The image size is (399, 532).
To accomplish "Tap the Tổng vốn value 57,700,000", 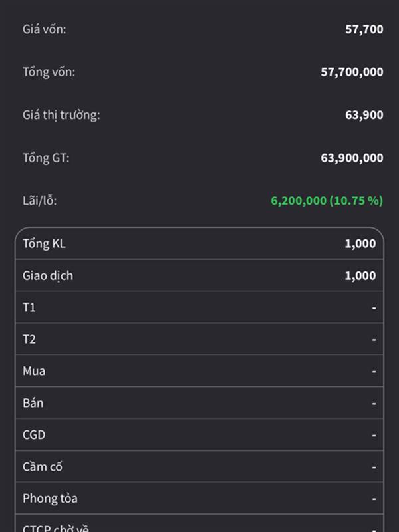I will (x=352, y=72).
